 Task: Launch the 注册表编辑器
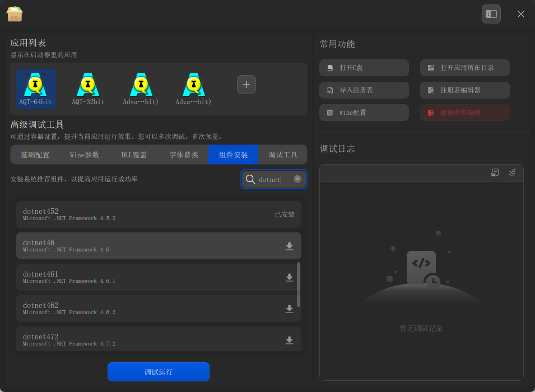(465, 90)
